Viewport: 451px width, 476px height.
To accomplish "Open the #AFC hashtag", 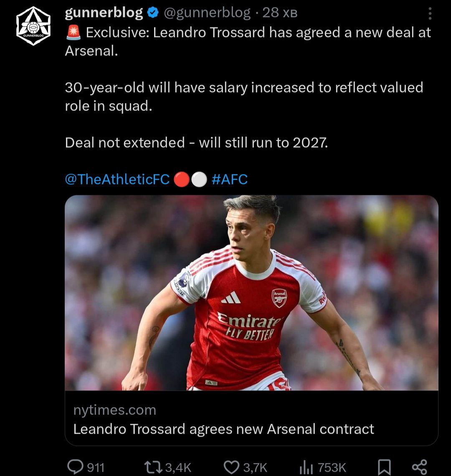I will point(230,180).
